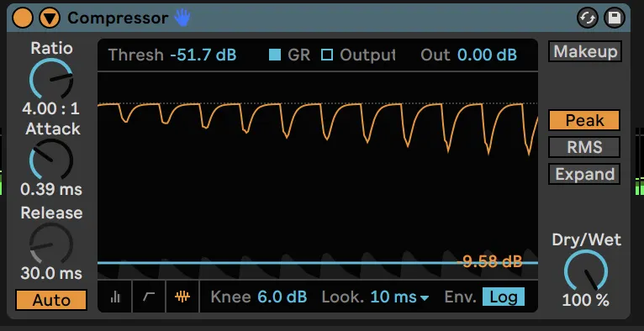Click the Dry/Wet knob
This screenshot has height=331, width=644.
pos(586,270)
